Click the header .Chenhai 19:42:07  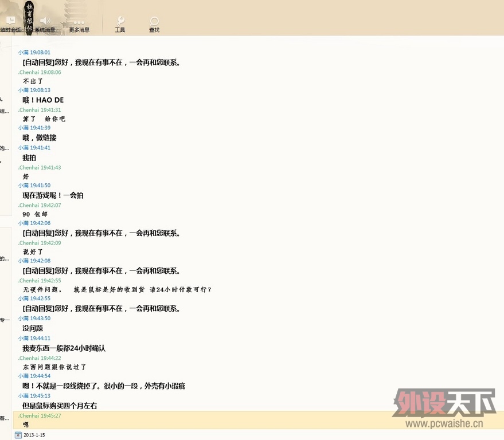40,205
